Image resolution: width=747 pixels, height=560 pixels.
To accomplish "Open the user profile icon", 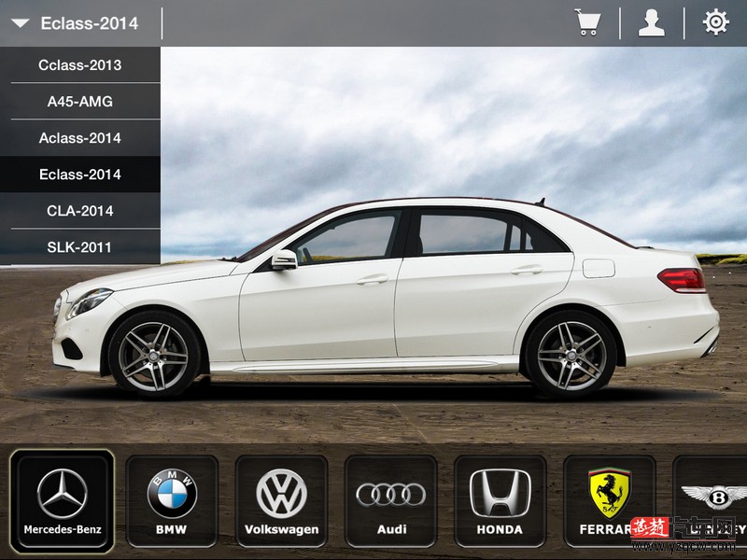I will [652, 22].
